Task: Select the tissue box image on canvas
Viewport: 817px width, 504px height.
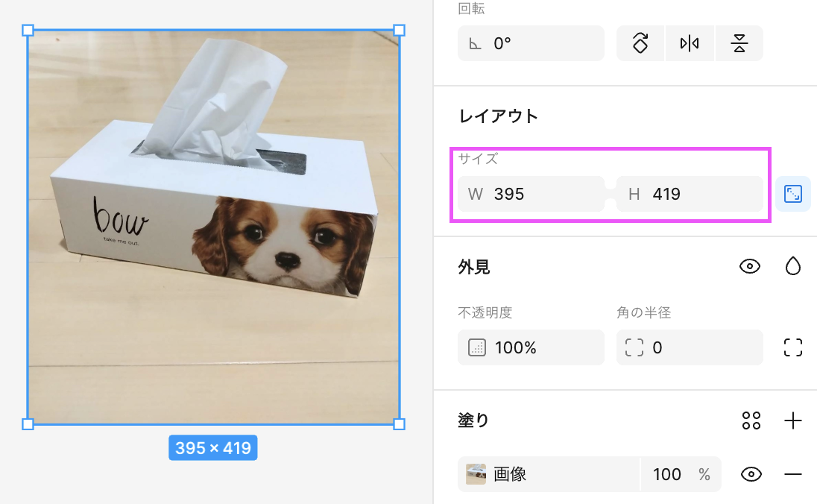Action: (213, 227)
